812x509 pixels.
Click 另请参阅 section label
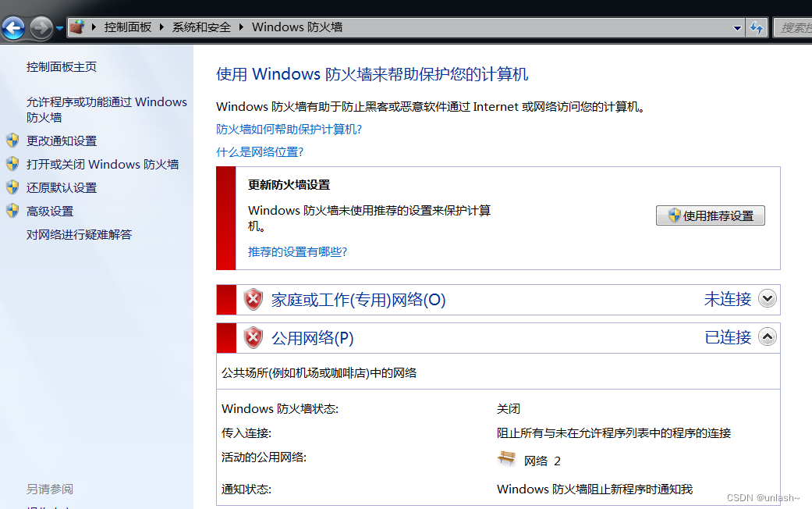pos(50,489)
